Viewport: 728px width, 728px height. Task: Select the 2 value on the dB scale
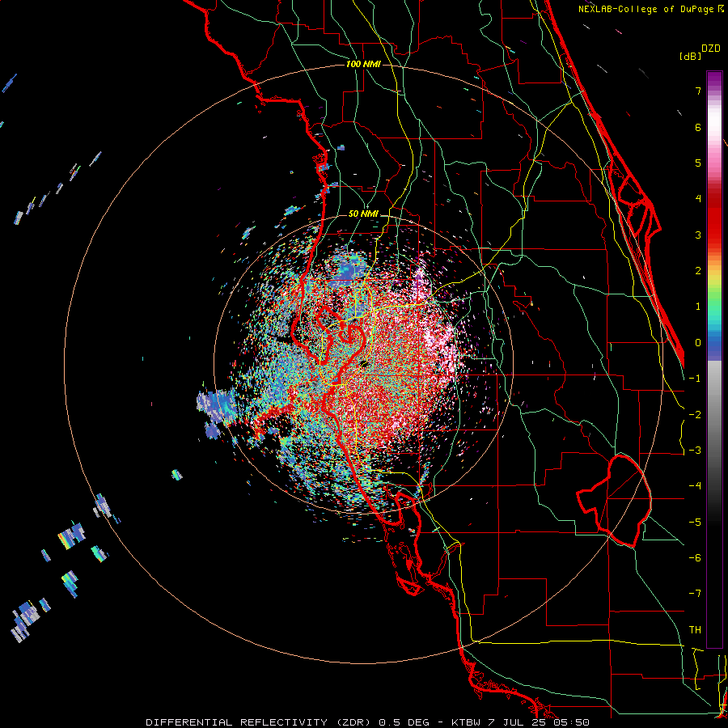point(698,271)
